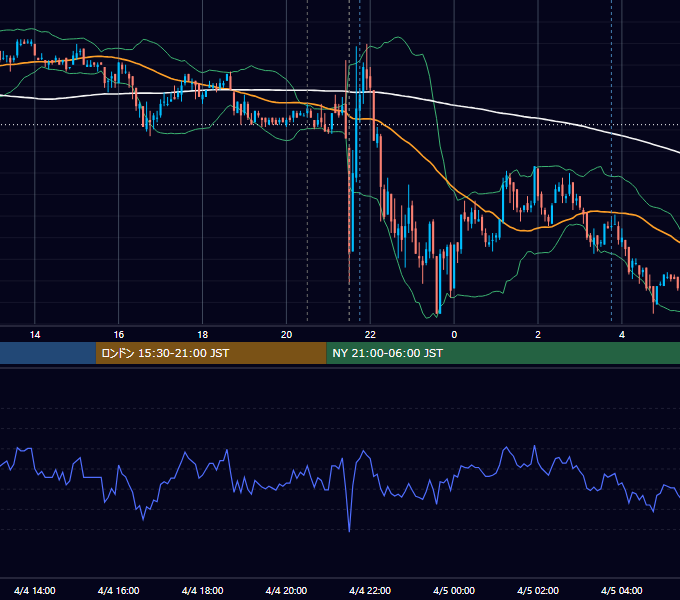Click the 4/4 22:00 label on indicator axis
The height and width of the screenshot is (600, 680).
370,590
